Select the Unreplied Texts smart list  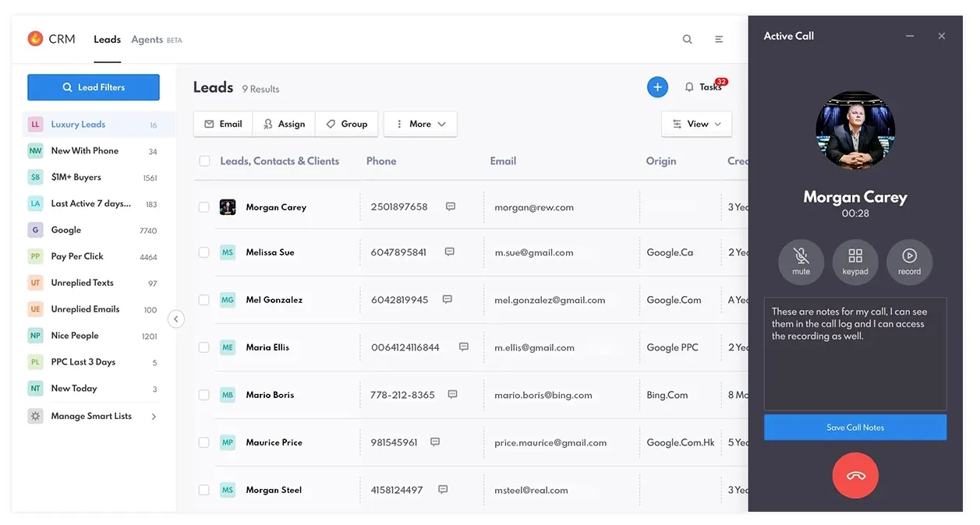tap(99, 283)
